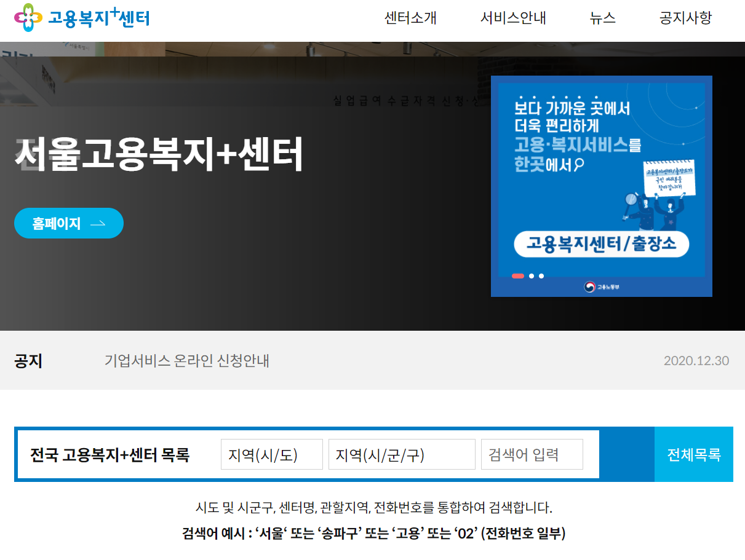Open the 서비스안내 menu

(x=513, y=18)
